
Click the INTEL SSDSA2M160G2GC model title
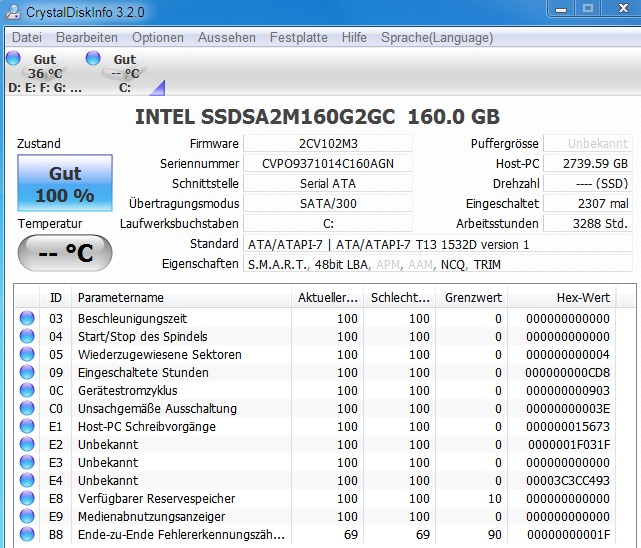point(317,117)
